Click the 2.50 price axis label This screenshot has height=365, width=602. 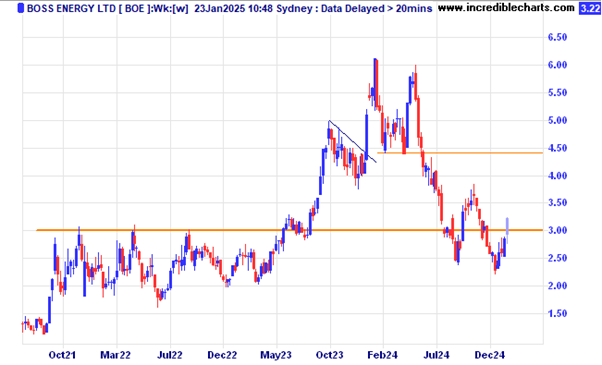click(557, 258)
